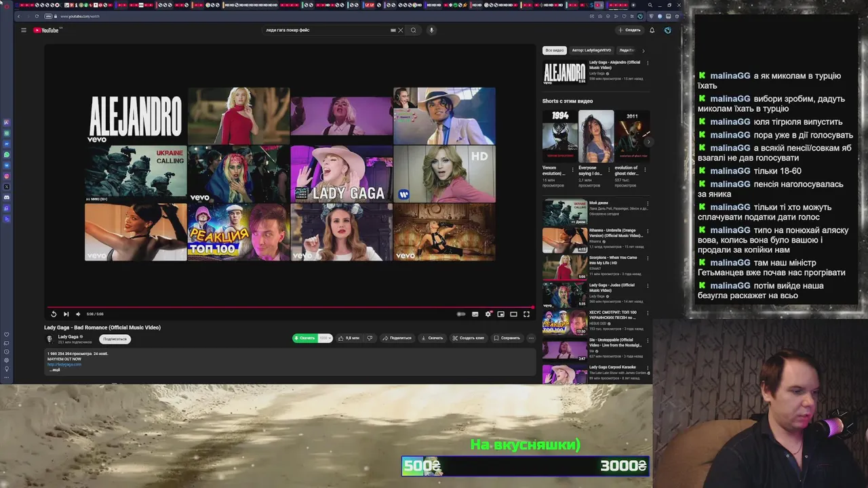Open options for Мой джем mix
This screenshot has height=488, width=868.
(x=648, y=203)
